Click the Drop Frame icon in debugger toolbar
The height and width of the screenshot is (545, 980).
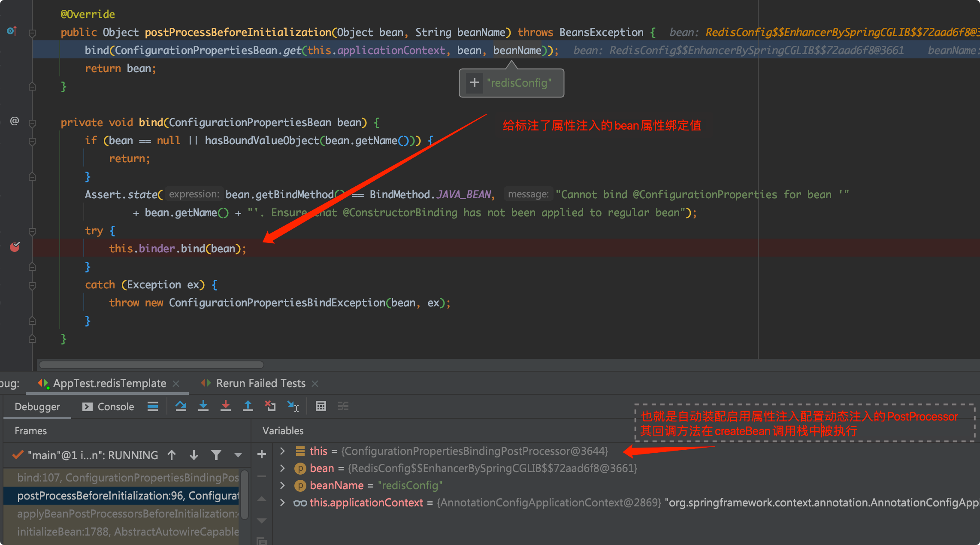tap(270, 406)
